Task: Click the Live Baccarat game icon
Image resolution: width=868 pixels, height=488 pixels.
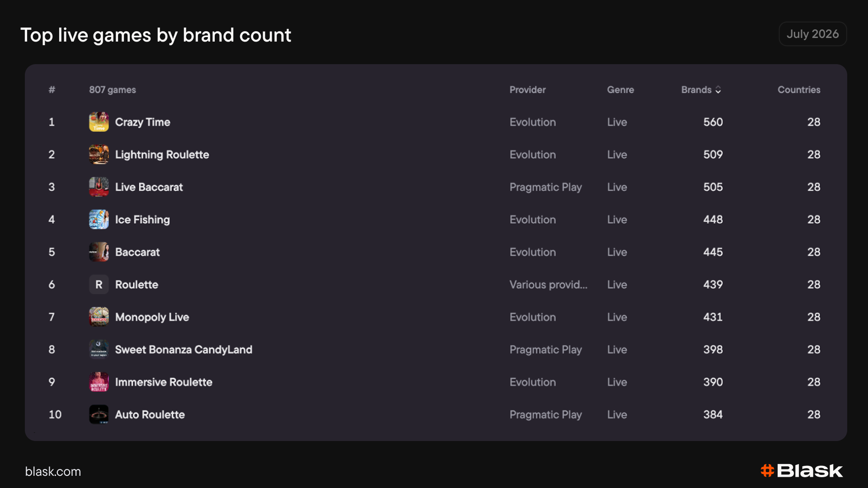Action: [x=99, y=187]
